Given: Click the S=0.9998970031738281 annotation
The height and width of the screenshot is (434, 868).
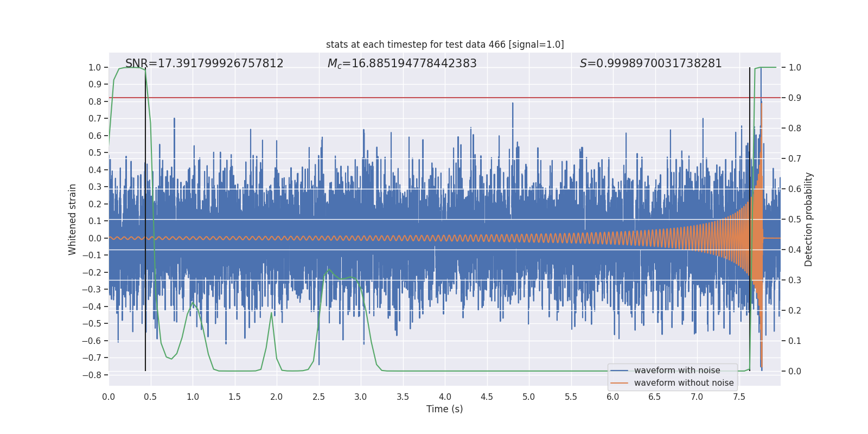Looking at the screenshot, I should (x=651, y=63).
